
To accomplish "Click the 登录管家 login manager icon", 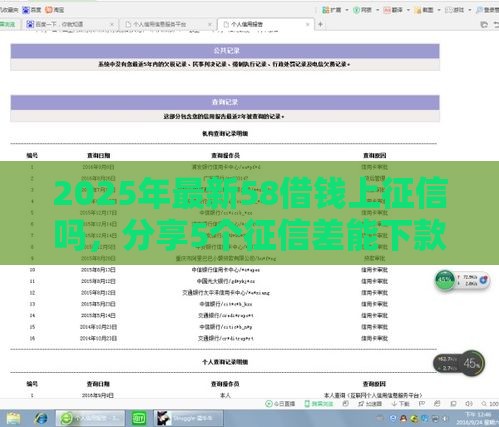I will (487, 10).
